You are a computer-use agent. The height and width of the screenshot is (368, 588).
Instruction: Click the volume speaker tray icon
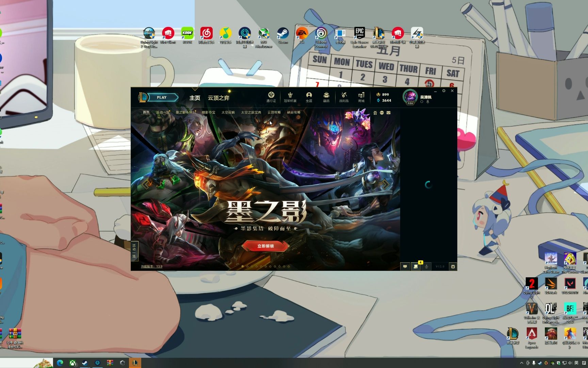pyautogui.click(x=570, y=363)
